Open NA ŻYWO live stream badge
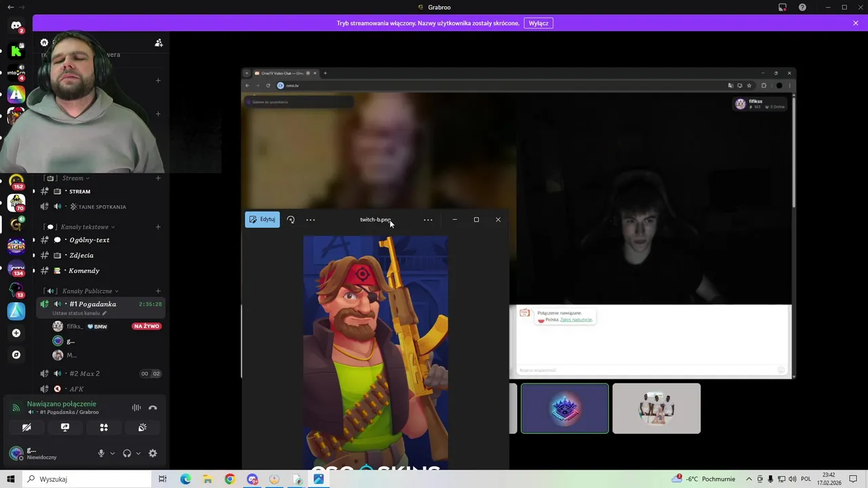 (146, 327)
